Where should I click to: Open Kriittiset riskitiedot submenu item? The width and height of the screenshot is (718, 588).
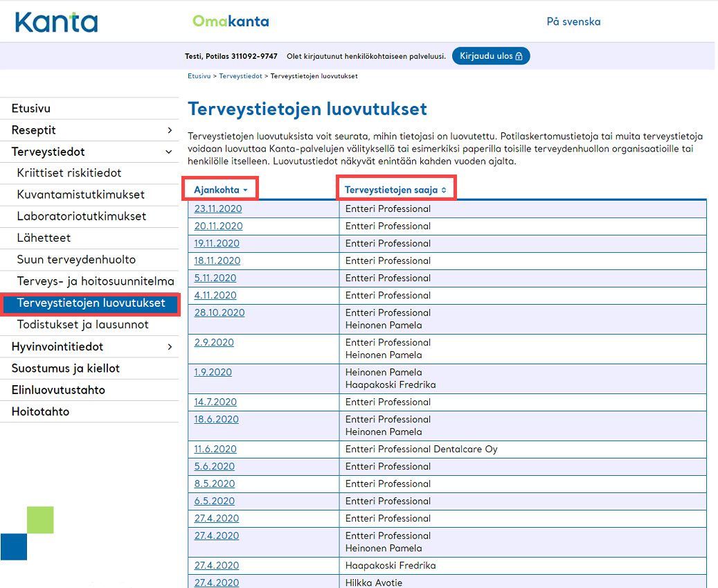coord(69,172)
